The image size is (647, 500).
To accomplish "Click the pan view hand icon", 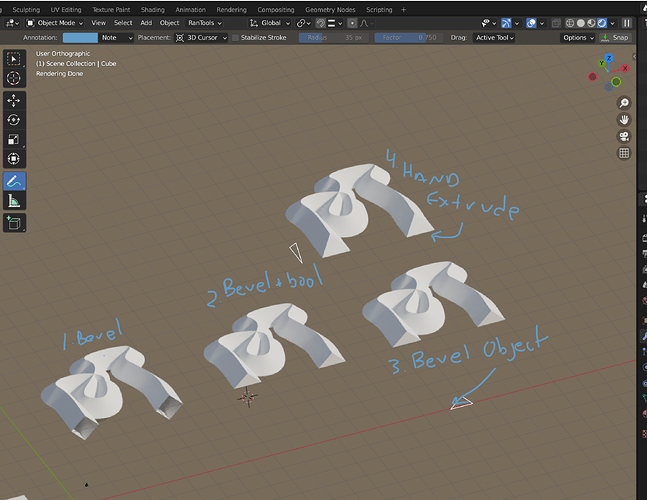I will tap(624, 120).
